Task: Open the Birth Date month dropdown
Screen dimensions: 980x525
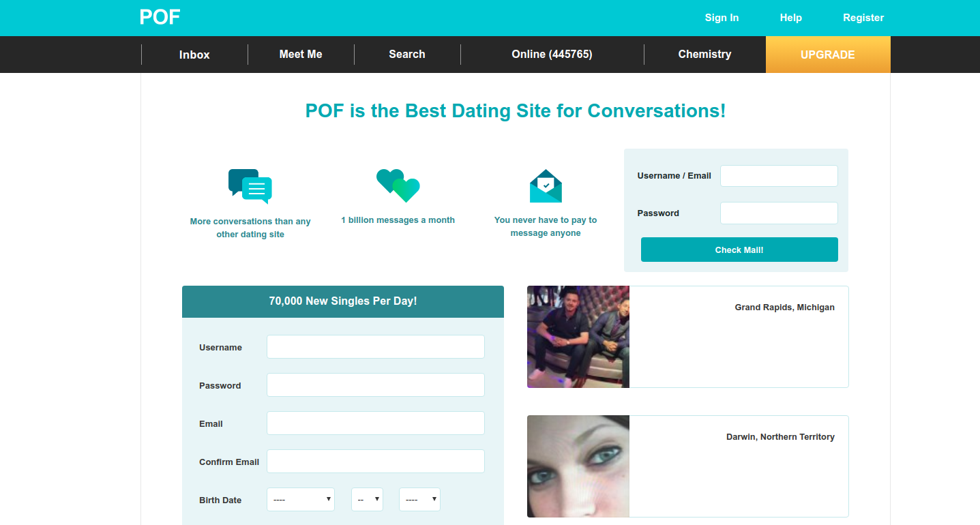Action: pos(301,499)
